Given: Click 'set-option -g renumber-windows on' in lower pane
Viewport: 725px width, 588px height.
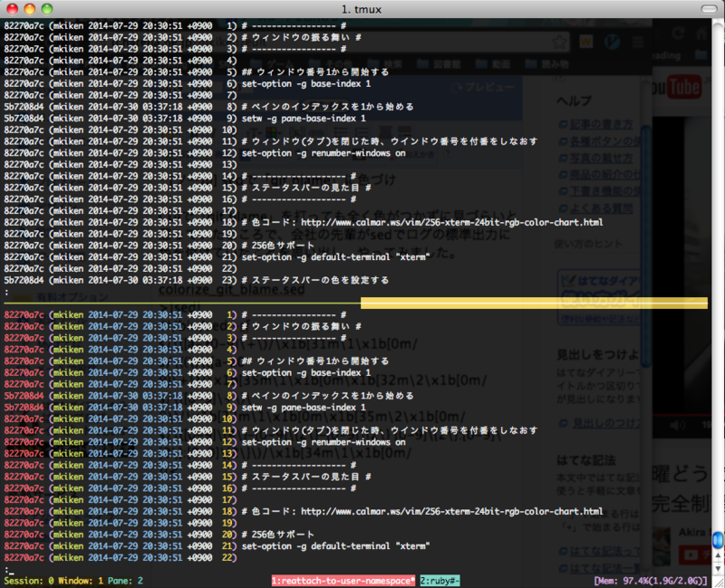Looking at the screenshot, I should point(324,442).
